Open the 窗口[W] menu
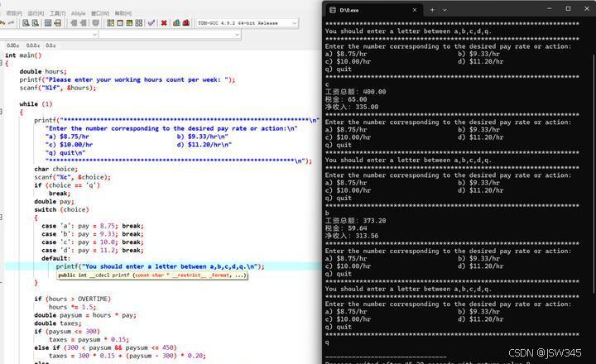596x364 pixels. point(100,13)
